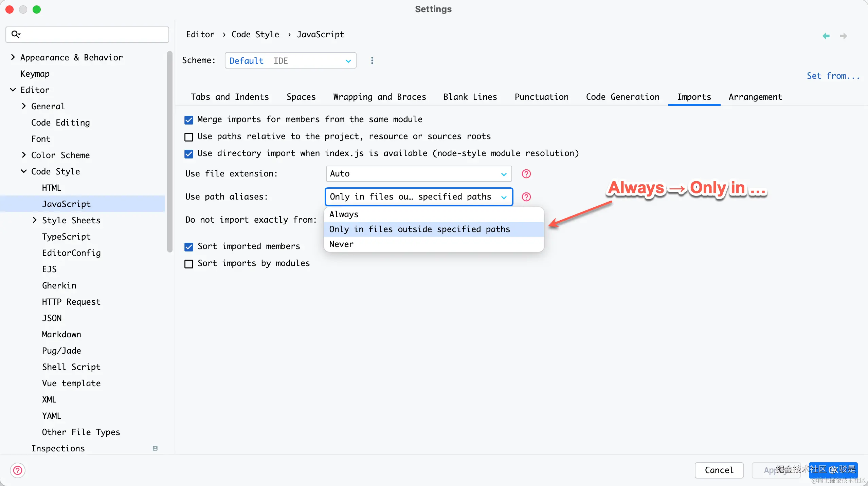
Task: Enable Sort imports by modules checkbox
Action: point(189,264)
